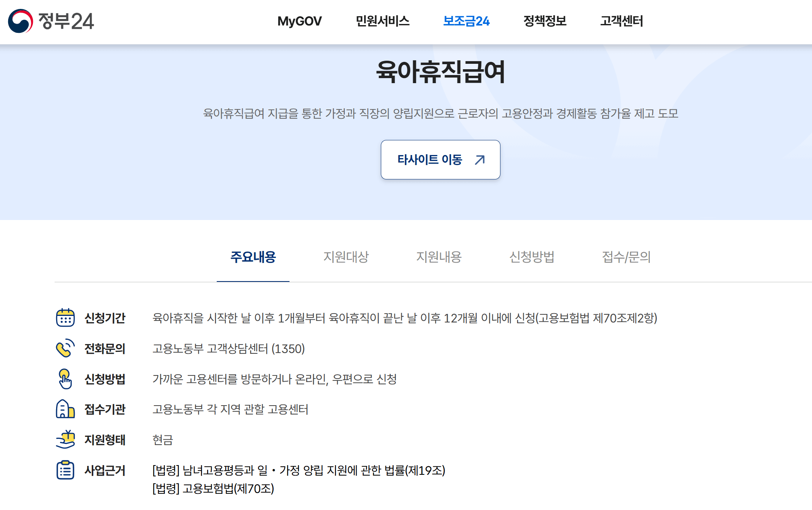Click the building icon beside 접수기관
The height and width of the screenshot is (510, 812).
tap(65, 409)
